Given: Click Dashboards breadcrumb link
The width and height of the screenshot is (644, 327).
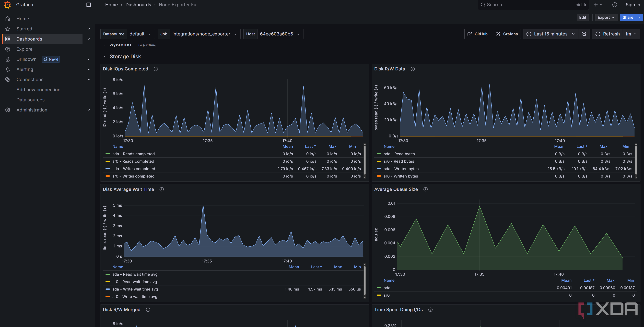Looking at the screenshot, I should pos(138,5).
